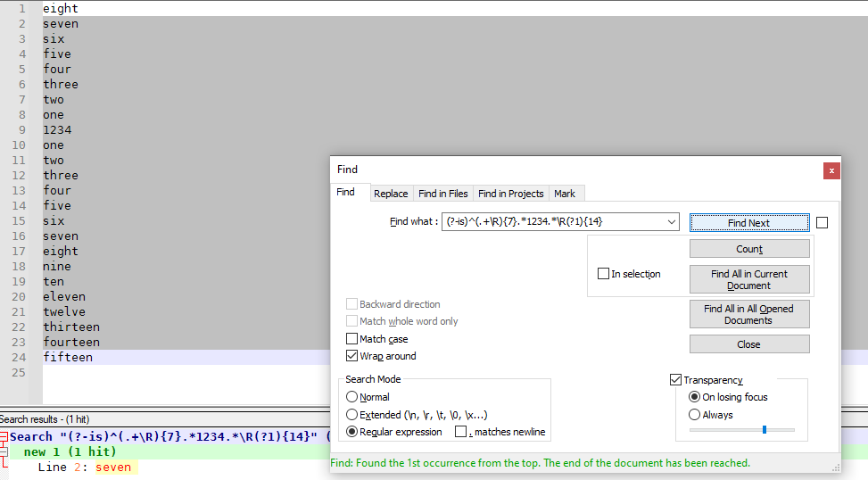Image resolution: width=868 pixels, height=480 pixels.
Task: Collapse the Search results tree node
Action: [4, 437]
